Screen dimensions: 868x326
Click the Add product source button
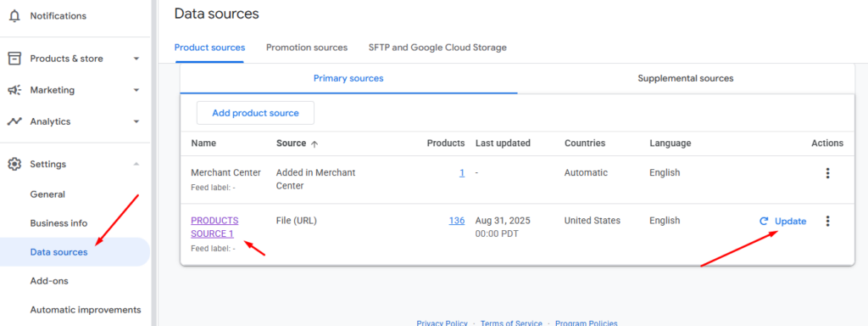[x=255, y=113]
